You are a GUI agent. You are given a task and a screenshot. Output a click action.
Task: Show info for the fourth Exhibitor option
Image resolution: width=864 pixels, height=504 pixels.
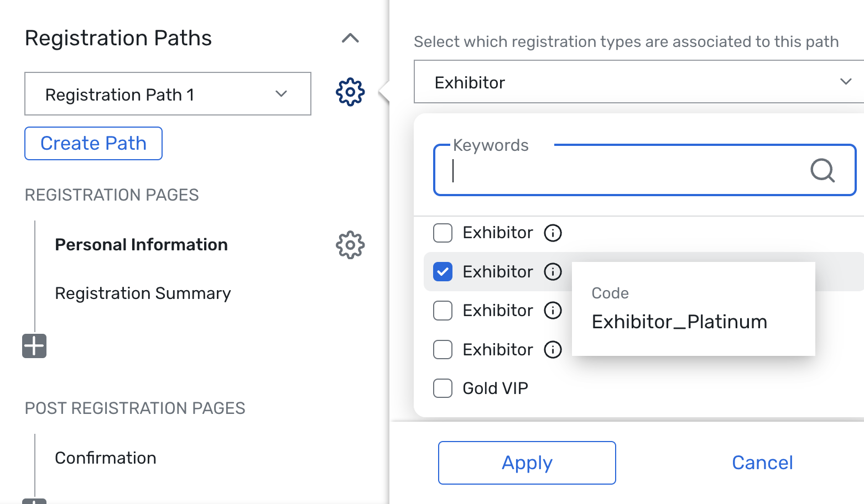553,349
